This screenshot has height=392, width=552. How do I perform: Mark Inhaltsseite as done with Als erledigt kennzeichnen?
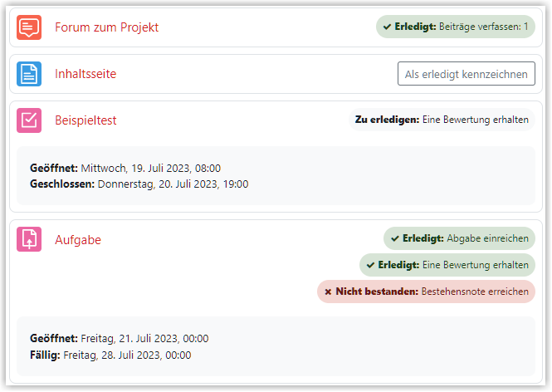(x=467, y=74)
